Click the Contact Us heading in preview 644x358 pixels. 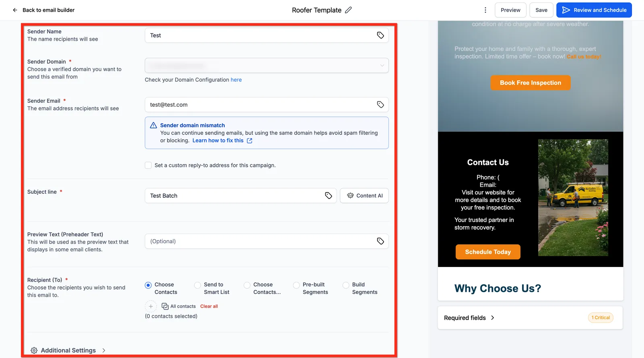pyautogui.click(x=488, y=162)
